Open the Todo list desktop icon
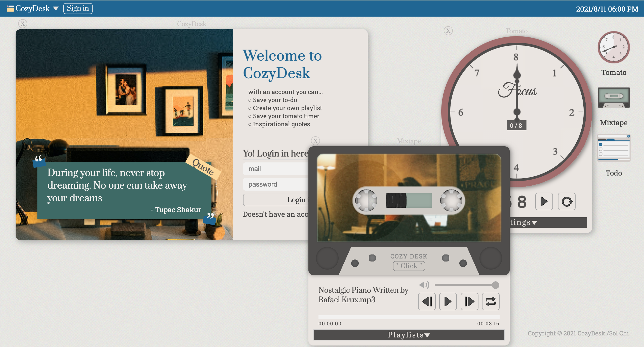The width and height of the screenshot is (644, 347). click(x=614, y=148)
